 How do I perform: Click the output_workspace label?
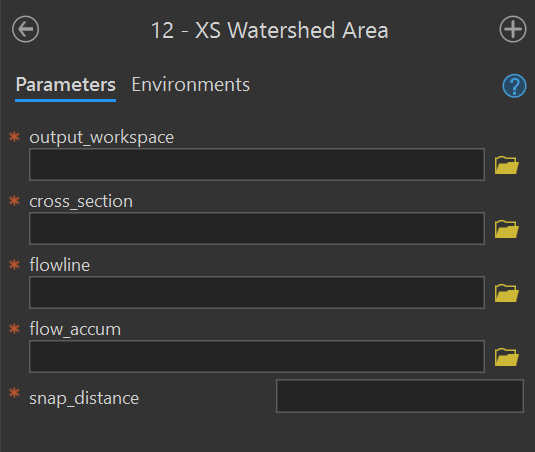[102, 137]
